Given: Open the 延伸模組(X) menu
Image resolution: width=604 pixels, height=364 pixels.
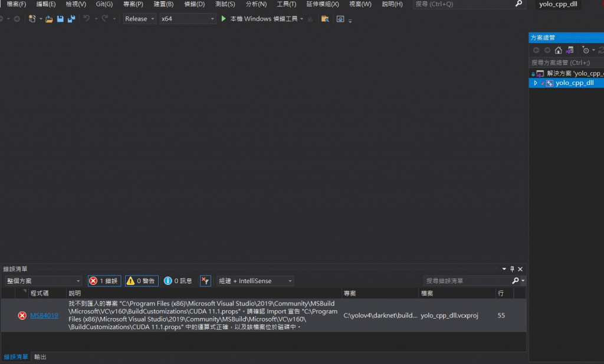Looking at the screenshot, I should 323,4.
